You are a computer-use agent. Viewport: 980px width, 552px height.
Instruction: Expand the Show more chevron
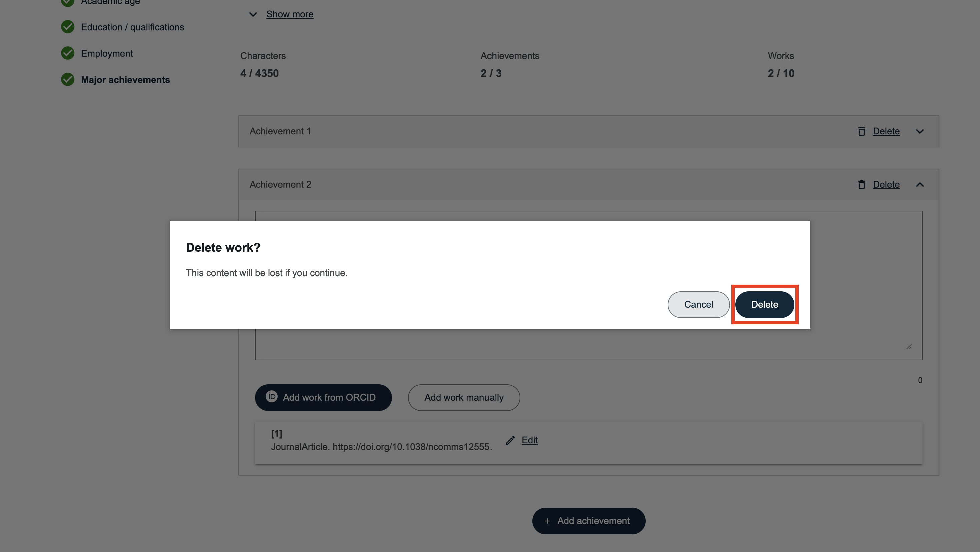coord(253,14)
